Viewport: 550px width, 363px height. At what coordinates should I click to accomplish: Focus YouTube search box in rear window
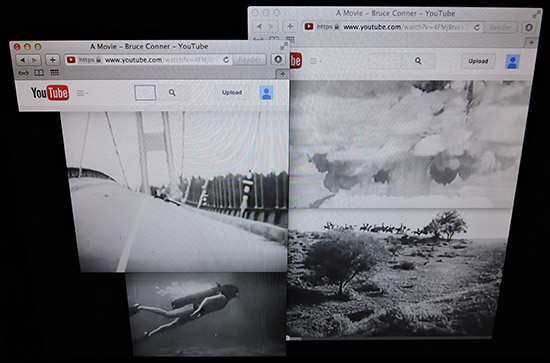click(x=385, y=61)
